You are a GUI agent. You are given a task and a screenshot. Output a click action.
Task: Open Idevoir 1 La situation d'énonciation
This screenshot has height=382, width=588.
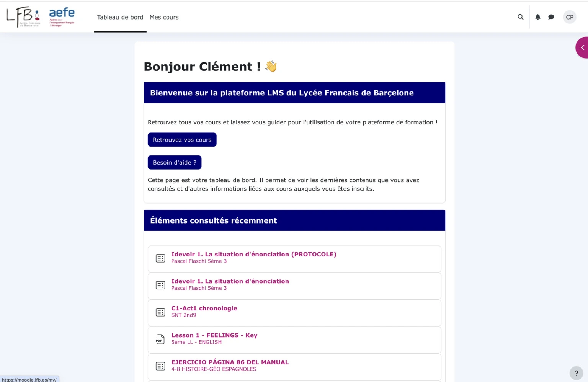(230, 281)
